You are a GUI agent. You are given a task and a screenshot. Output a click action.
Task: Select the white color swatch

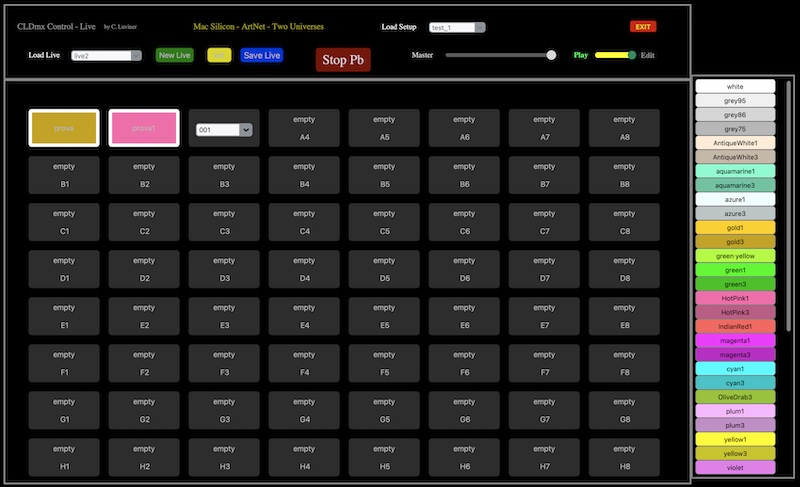pos(735,86)
